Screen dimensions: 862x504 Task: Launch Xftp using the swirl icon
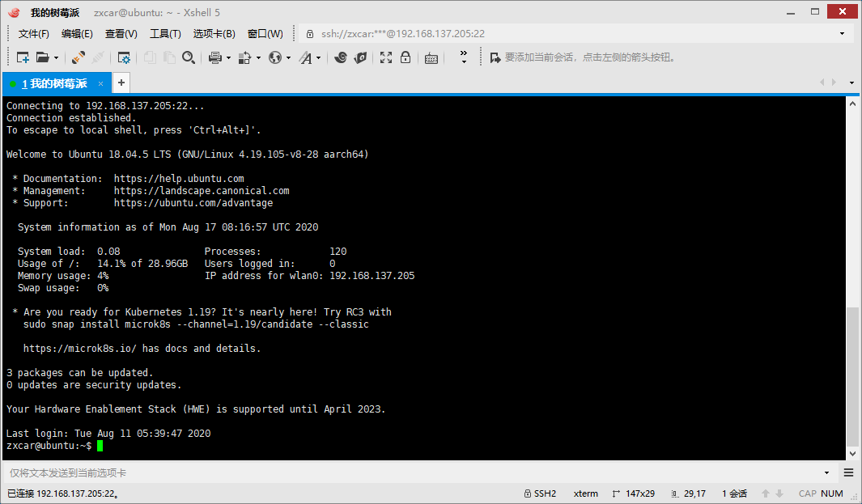pos(341,57)
